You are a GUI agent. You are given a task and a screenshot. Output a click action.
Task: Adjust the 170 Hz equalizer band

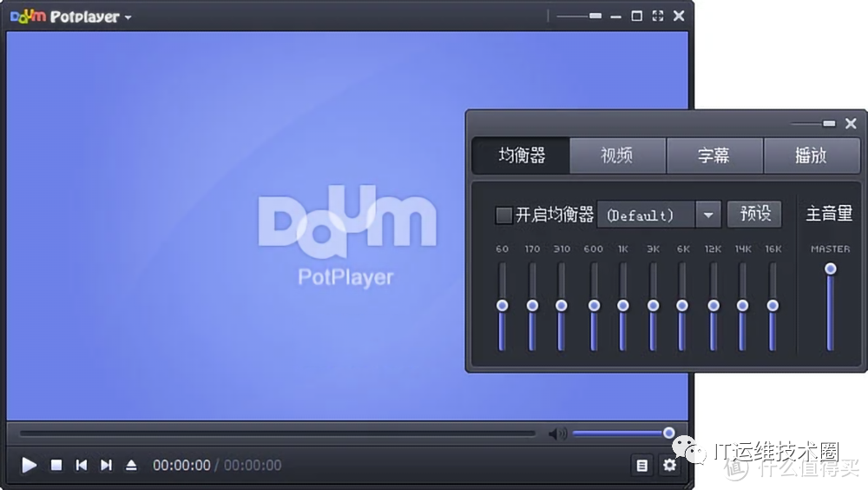[x=532, y=306]
